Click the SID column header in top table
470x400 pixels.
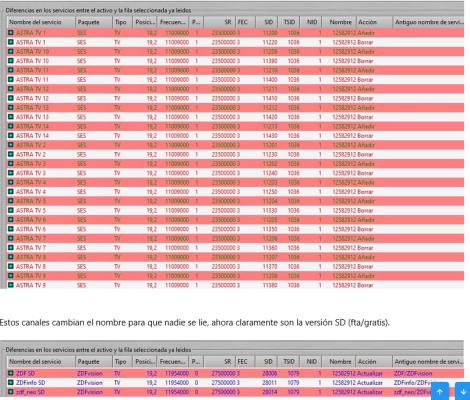tap(267, 22)
